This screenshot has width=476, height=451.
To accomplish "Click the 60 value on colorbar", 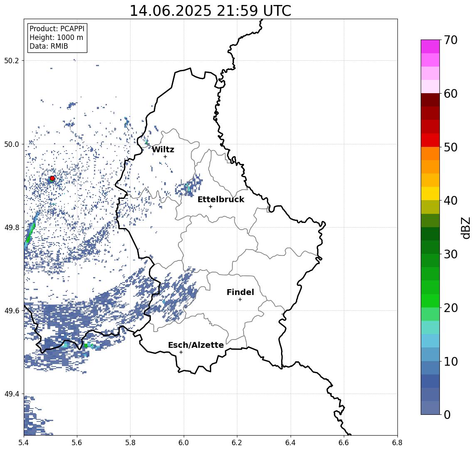I will coord(451,94).
